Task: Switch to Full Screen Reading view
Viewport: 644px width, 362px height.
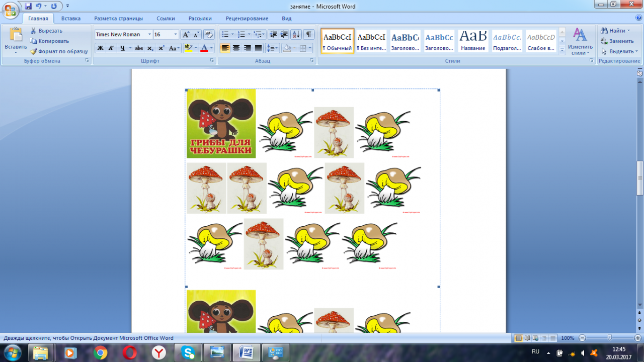Action: point(527,338)
